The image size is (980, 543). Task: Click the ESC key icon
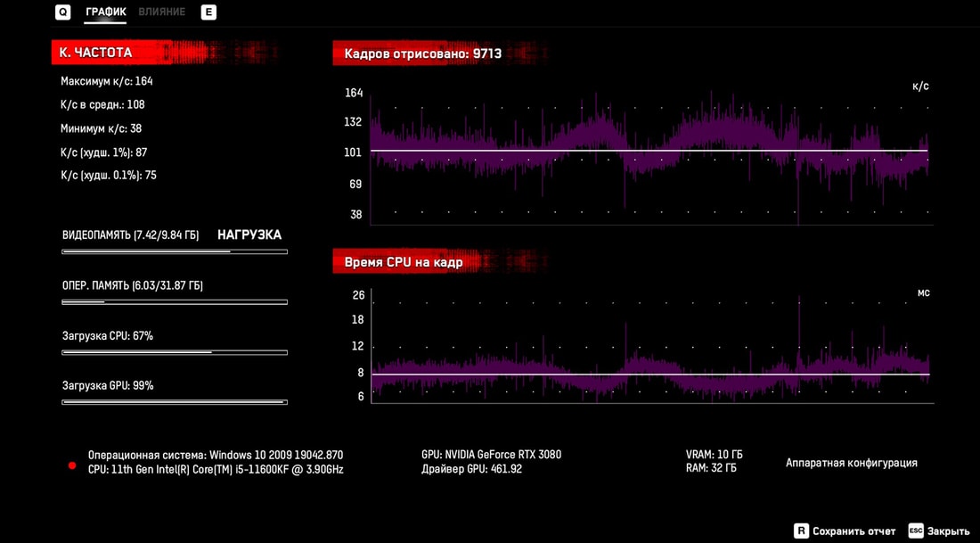click(x=916, y=531)
